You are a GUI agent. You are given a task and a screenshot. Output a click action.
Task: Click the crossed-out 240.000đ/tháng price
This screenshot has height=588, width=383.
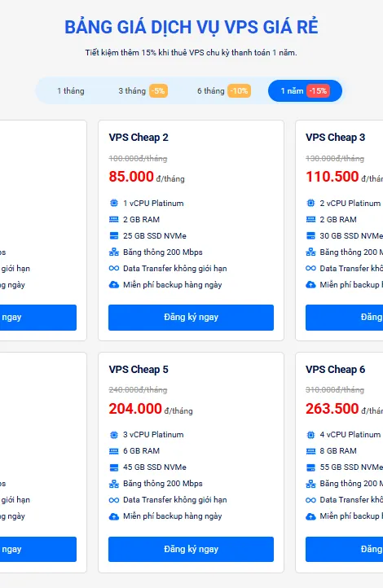[138, 390]
